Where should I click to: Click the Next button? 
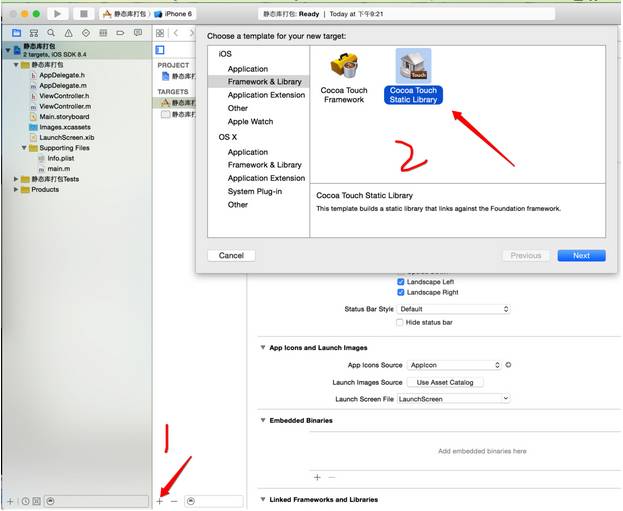(x=581, y=256)
